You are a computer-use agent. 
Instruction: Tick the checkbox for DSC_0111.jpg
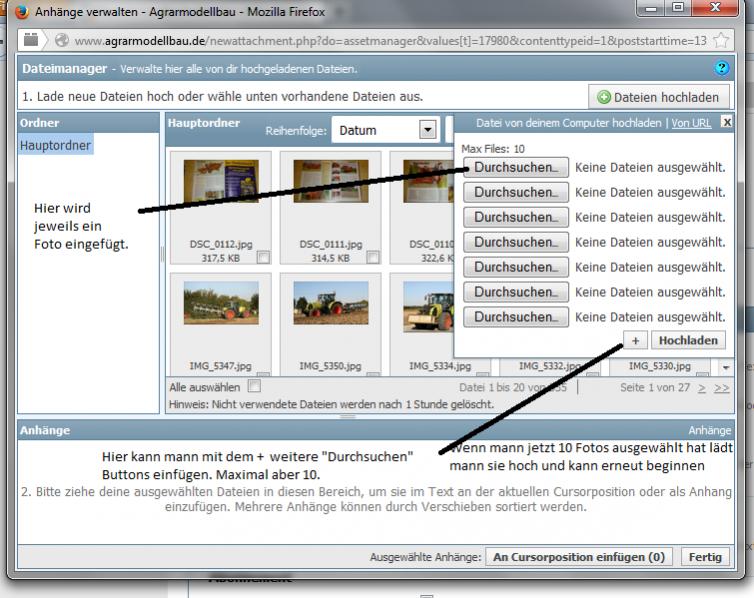372,257
